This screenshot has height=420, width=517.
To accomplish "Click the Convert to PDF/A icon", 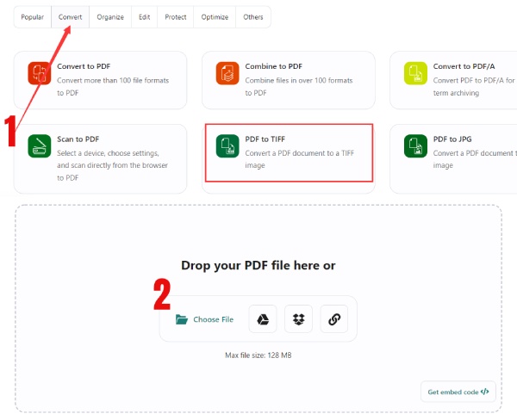I will (x=415, y=73).
